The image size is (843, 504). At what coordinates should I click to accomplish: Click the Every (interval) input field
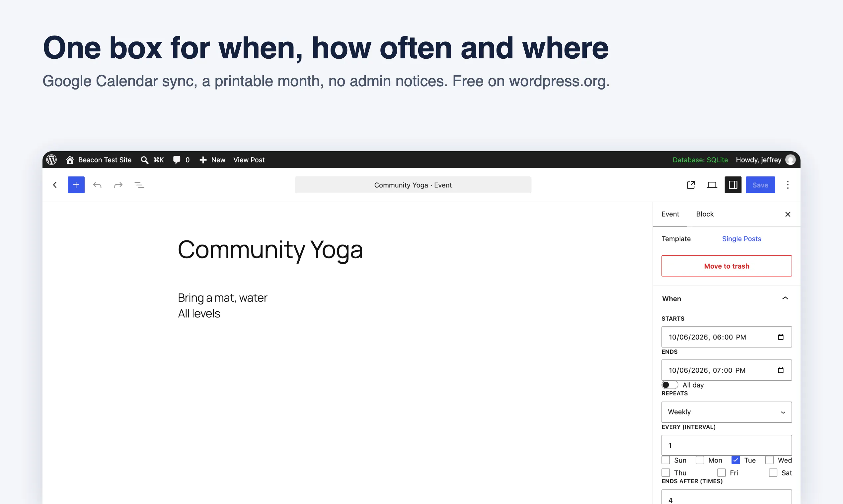pos(727,445)
